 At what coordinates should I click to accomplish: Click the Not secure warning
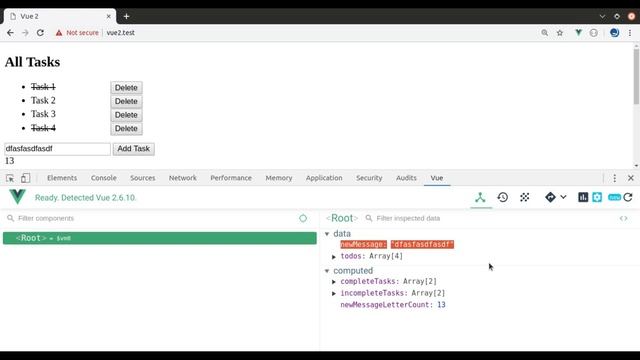coord(77,33)
